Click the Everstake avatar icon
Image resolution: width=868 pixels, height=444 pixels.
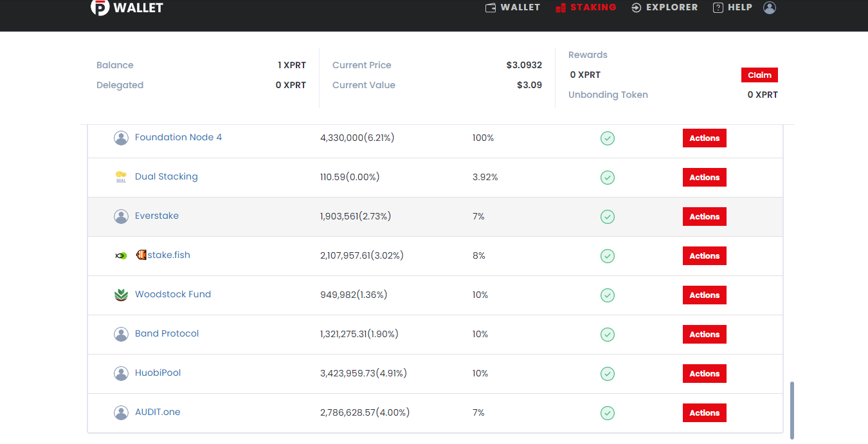point(121,216)
